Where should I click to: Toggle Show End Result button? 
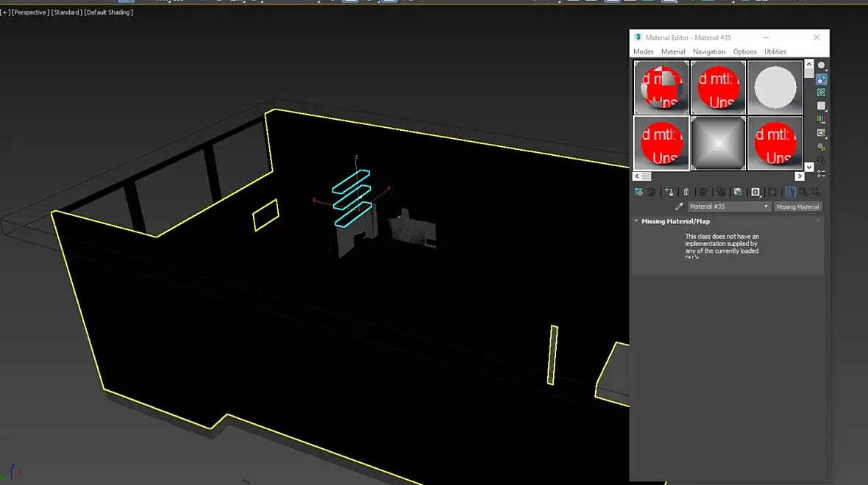click(x=791, y=192)
